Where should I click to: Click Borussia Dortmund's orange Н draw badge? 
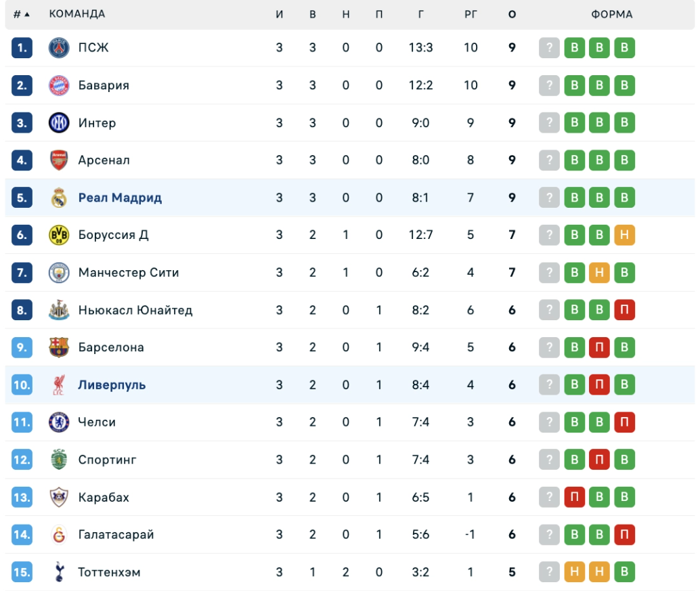pyautogui.click(x=624, y=236)
